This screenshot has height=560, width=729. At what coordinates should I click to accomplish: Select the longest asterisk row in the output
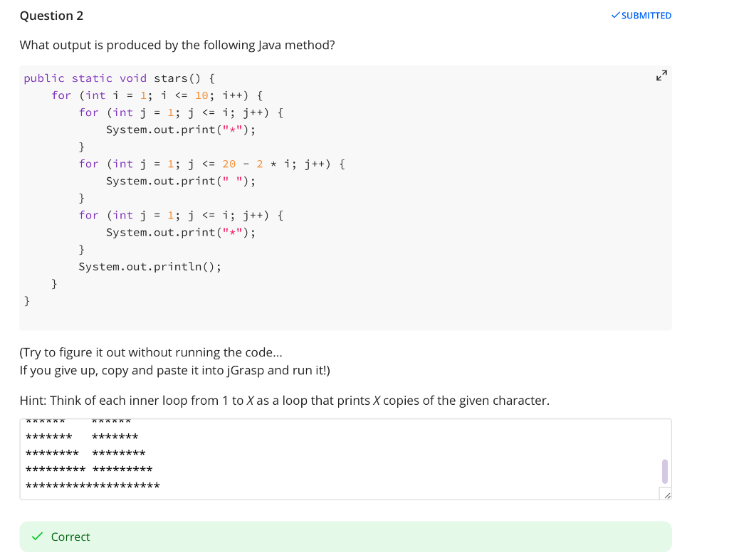(91, 485)
